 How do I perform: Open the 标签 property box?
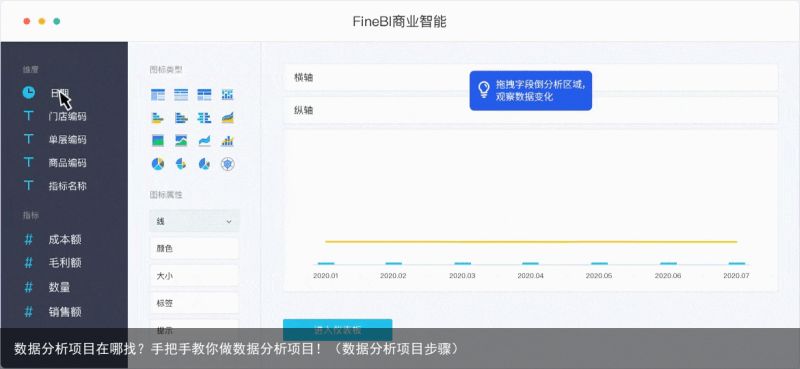pyautogui.click(x=194, y=303)
